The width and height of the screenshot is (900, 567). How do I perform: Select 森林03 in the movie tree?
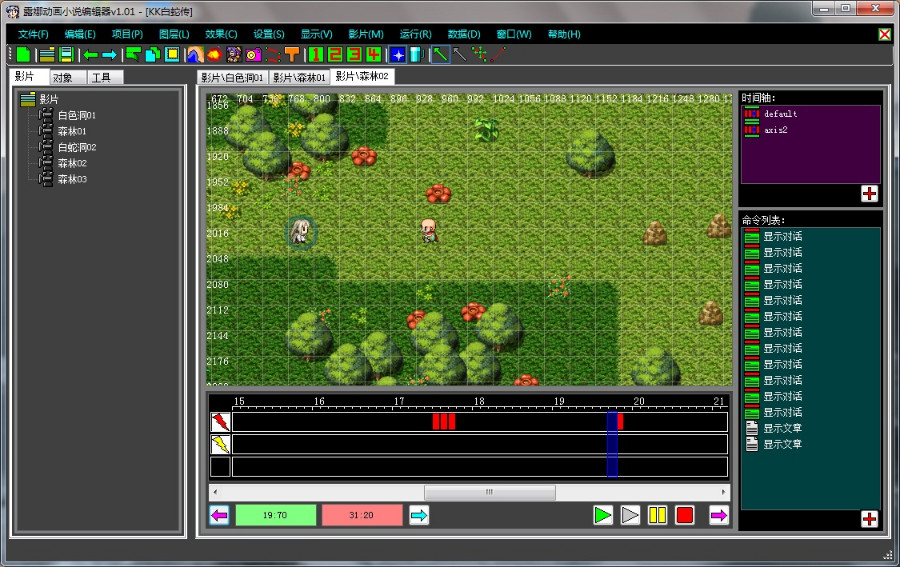tap(72, 180)
